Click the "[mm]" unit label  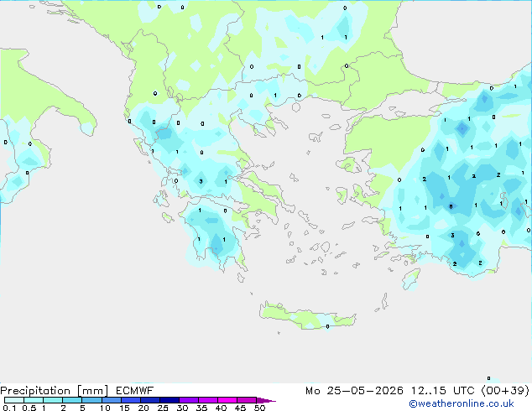[x=92, y=391]
